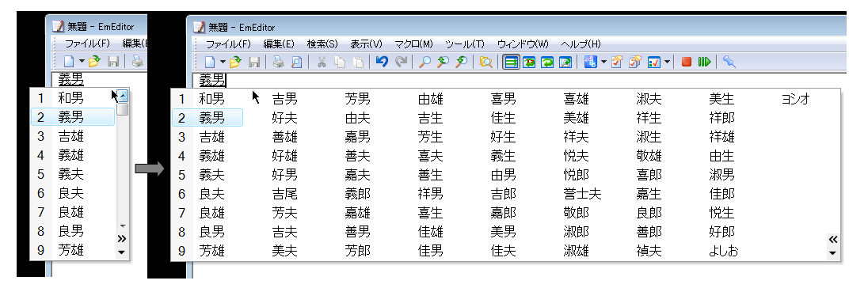Click the Cut scissors icon
This screenshot has height=288, width=868.
321,62
